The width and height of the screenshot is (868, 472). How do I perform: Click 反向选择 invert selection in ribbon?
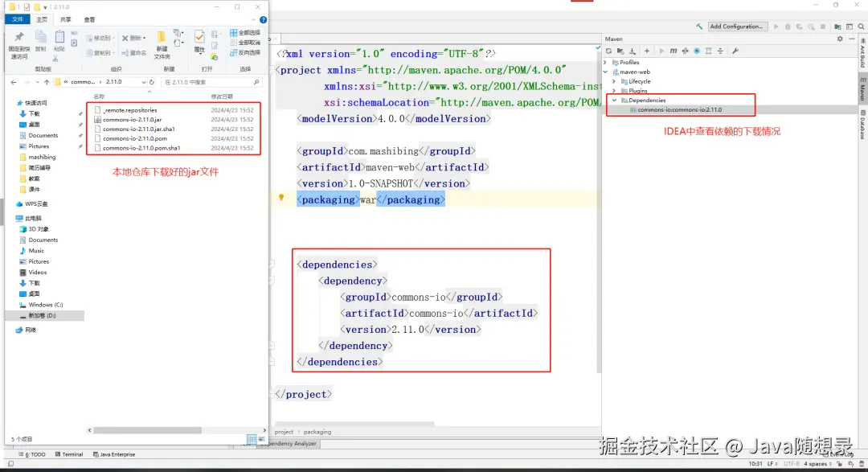pos(245,52)
